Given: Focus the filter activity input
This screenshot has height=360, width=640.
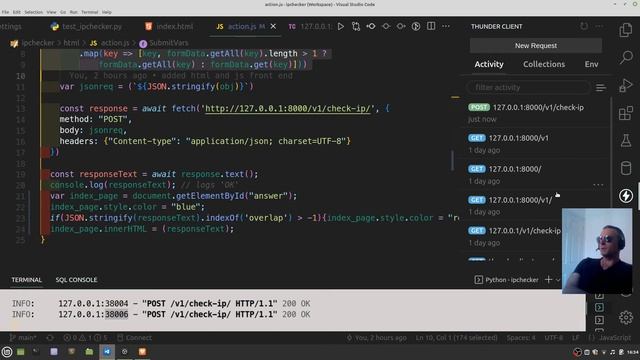Looking at the screenshot, I should (529, 87).
